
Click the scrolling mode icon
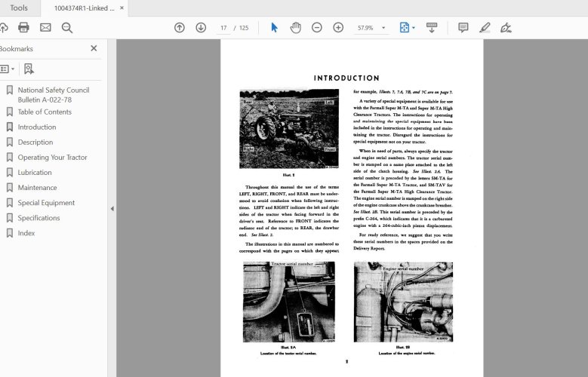pyautogui.click(x=432, y=28)
